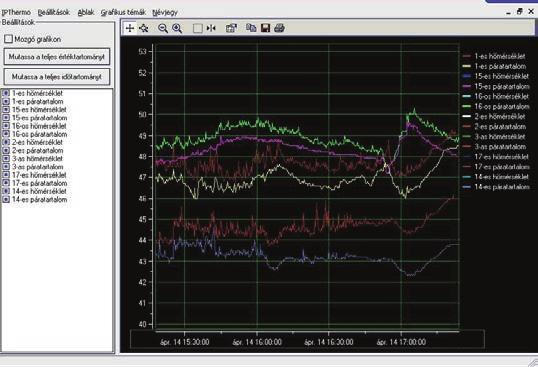Select the crosshair cursor tool
Screen dimensions: 538x367
(x=130, y=28)
